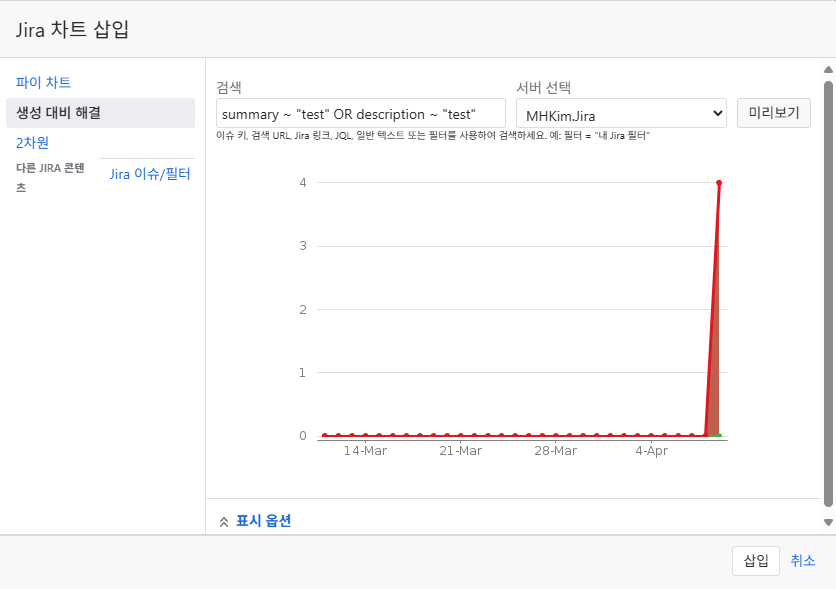Image resolution: width=836 pixels, height=589 pixels.
Task: Click the 4-Apr axis label on chart
Action: tap(652, 451)
